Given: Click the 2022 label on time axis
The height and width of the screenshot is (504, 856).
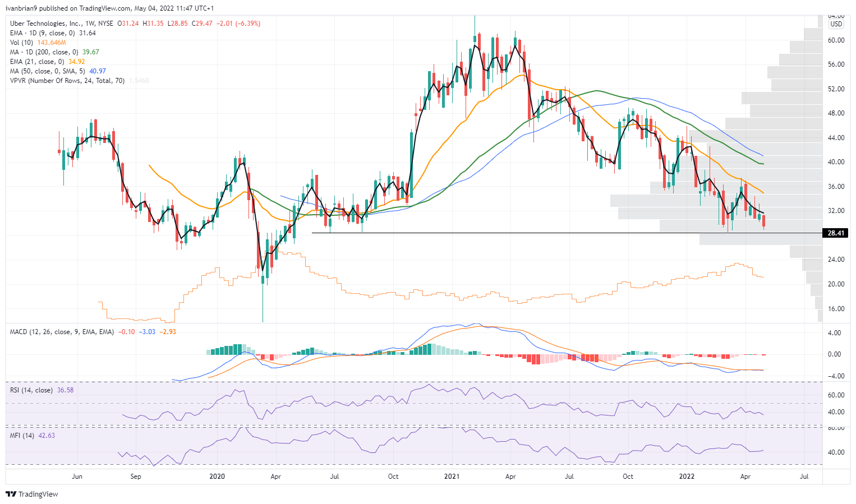Looking at the screenshot, I should 687,477.
